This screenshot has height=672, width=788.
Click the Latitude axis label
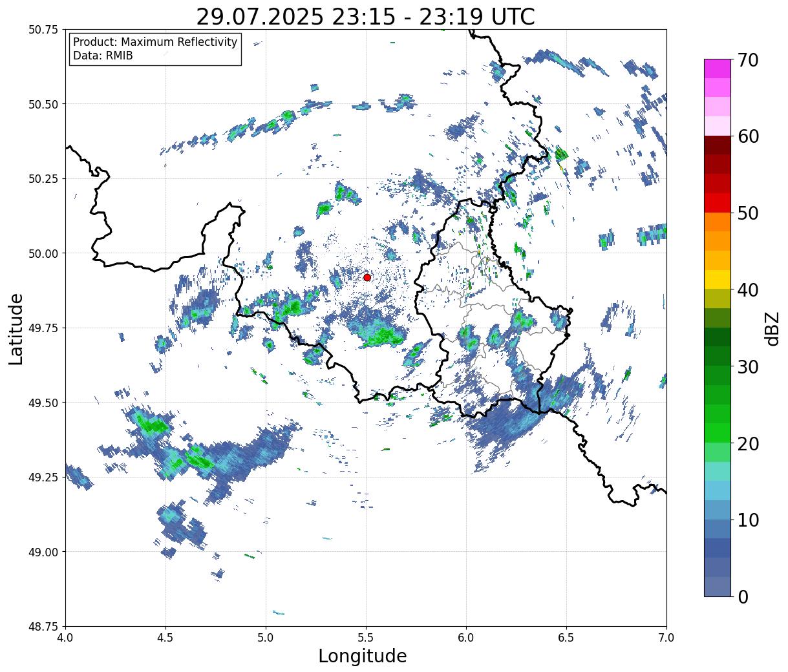coord(16,328)
